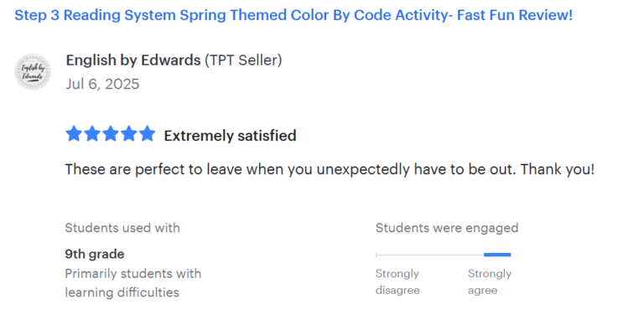Click the English by Edwards seller avatar
This screenshot has height=309, width=644.
[33, 72]
